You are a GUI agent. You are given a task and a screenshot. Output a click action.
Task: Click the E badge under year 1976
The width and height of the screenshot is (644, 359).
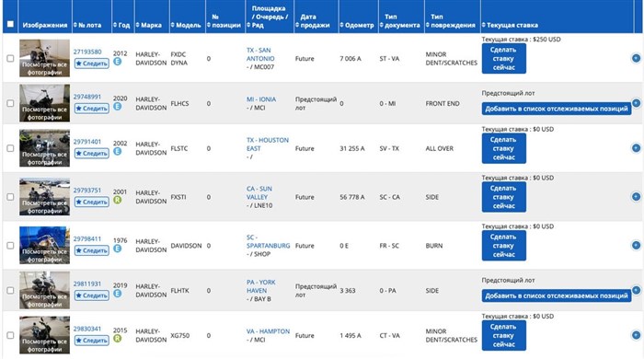click(118, 249)
